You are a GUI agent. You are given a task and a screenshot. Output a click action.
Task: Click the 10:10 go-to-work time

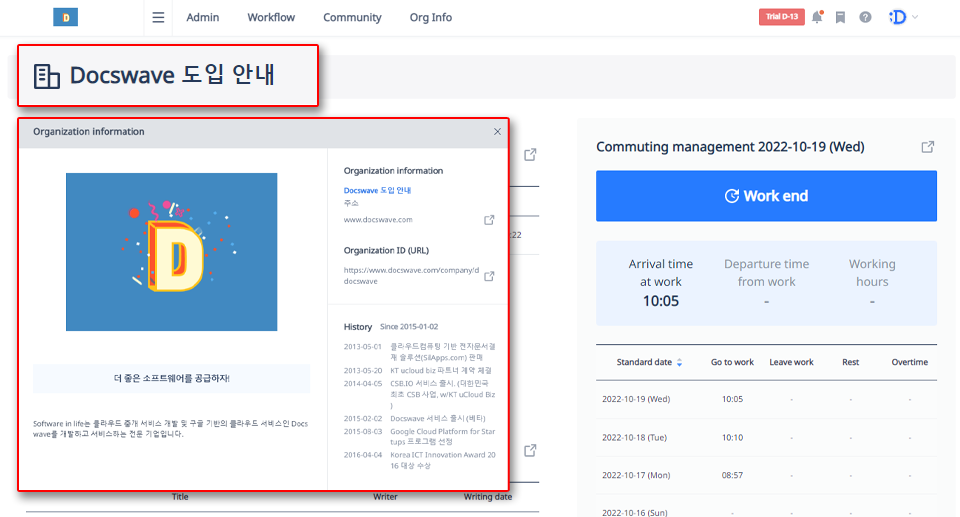pos(732,437)
